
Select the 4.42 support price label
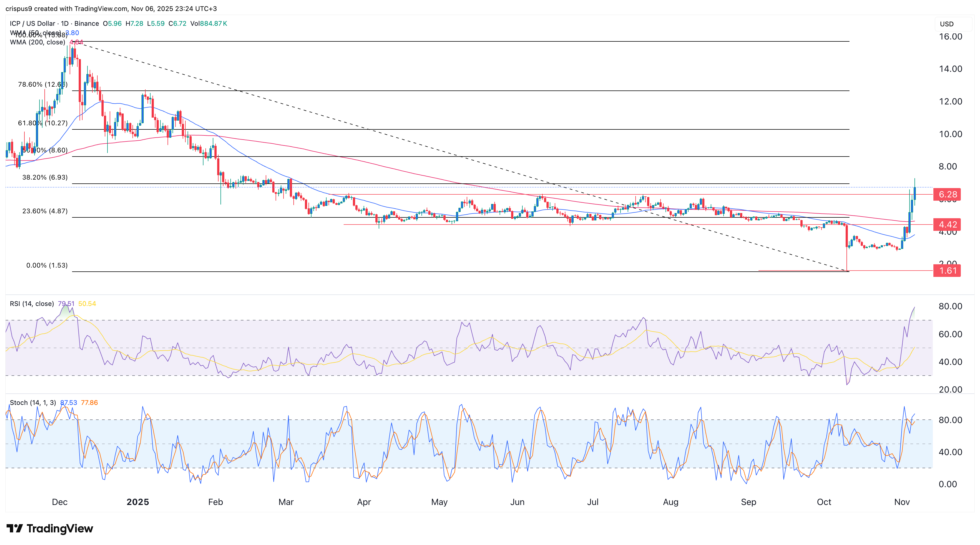[947, 225]
